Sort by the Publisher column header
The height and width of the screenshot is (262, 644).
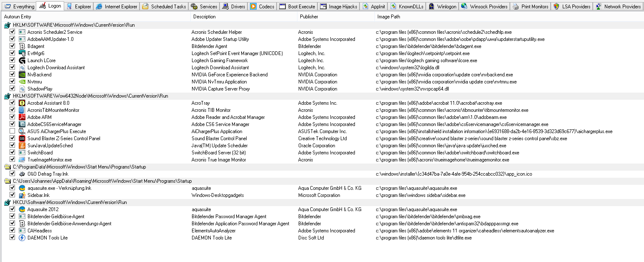click(x=308, y=17)
